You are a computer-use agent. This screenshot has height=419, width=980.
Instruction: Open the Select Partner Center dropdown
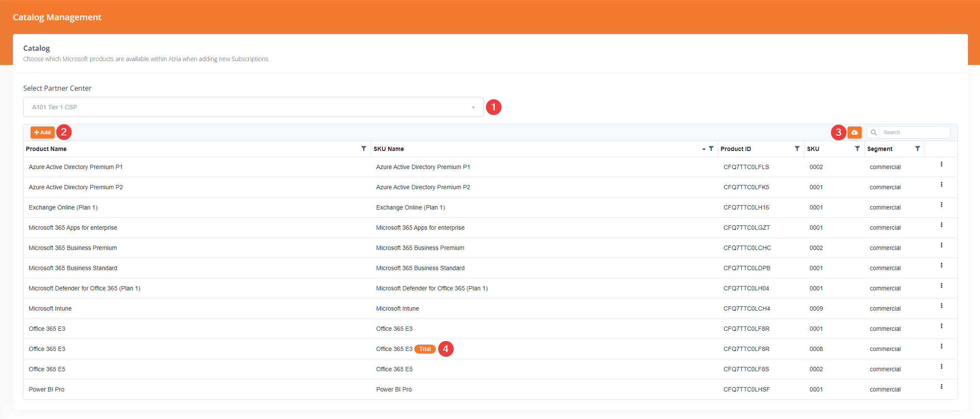(253, 107)
